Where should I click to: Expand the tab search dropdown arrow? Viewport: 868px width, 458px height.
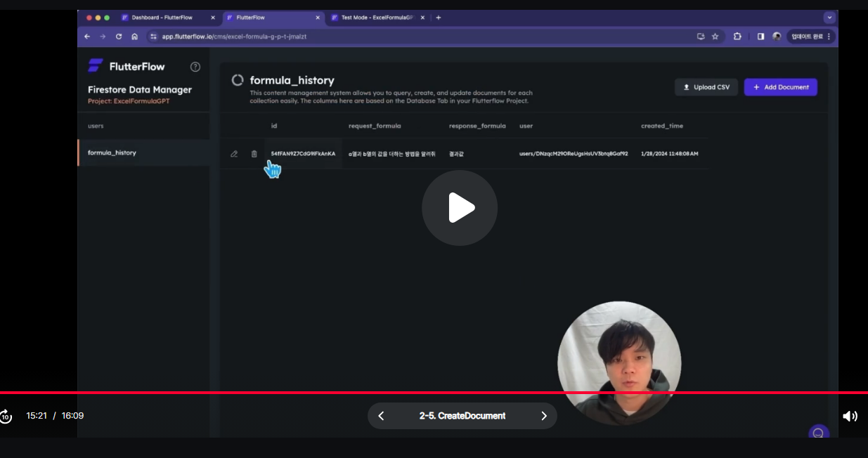[x=830, y=18]
